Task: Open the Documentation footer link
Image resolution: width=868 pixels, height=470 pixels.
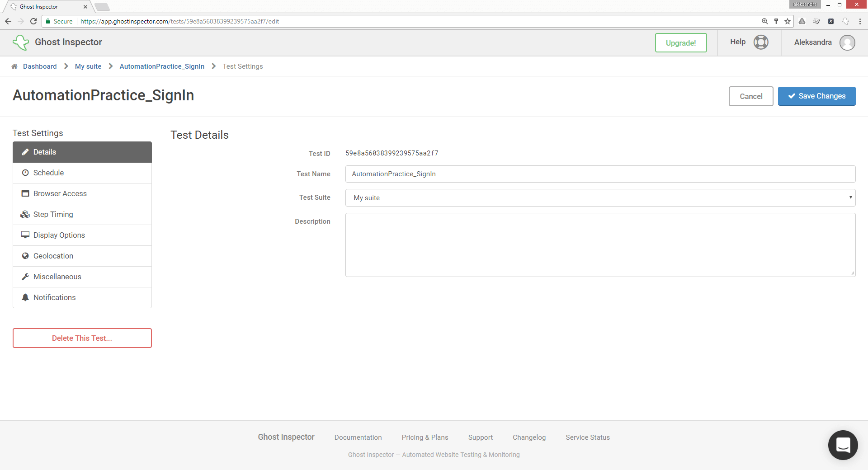Action: pyautogui.click(x=358, y=437)
